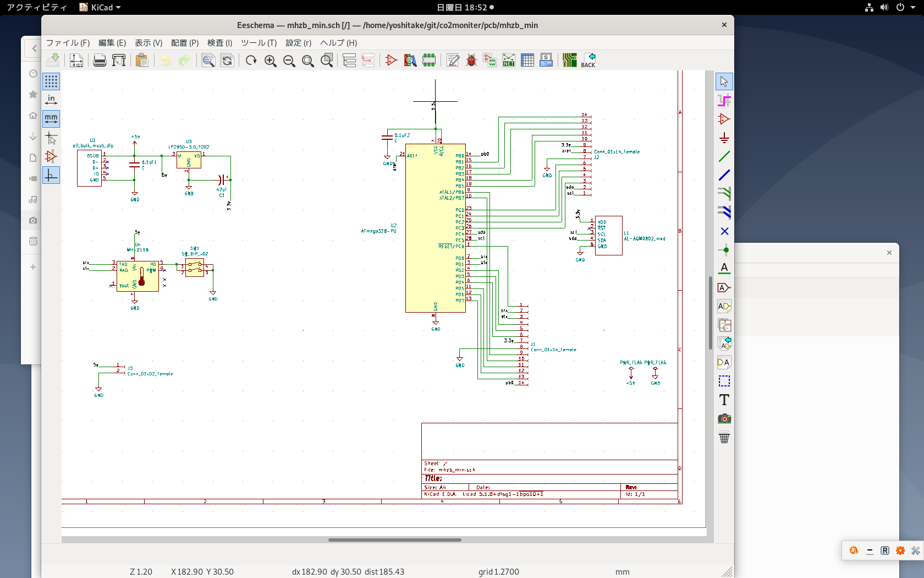Select the Delete item trash tool
Viewport: 924px width, 578px height.
pyautogui.click(x=724, y=438)
